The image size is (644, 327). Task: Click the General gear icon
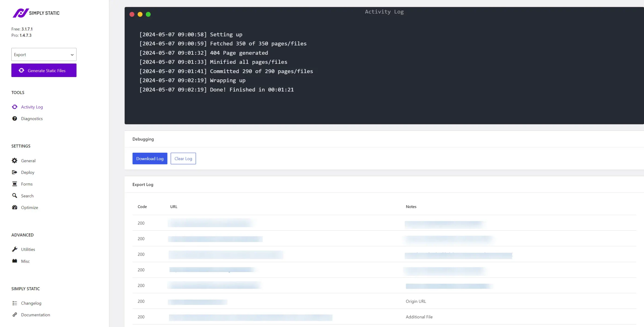(15, 160)
